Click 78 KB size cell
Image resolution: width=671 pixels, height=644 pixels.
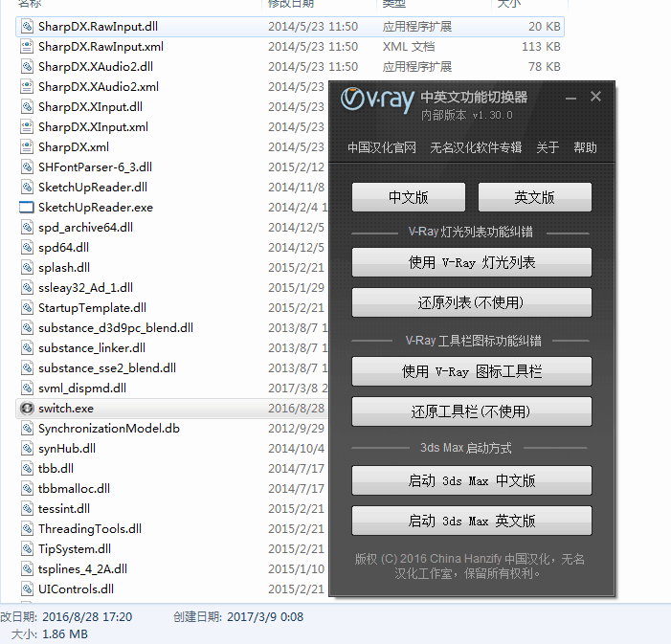[x=545, y=67]
